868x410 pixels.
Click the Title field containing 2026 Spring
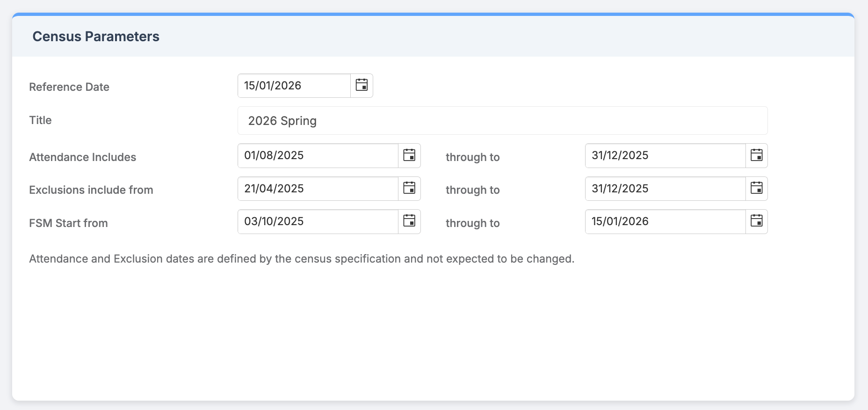[502, 121]
